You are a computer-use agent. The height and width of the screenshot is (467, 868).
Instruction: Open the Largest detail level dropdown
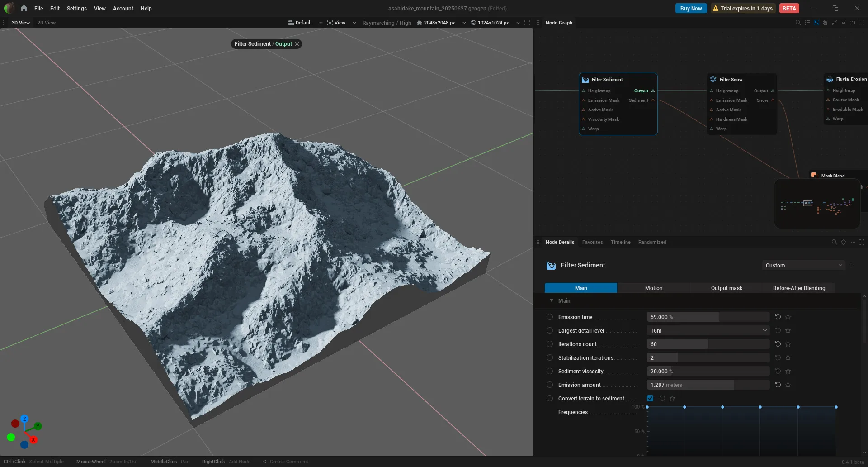click(x=708, y=330)
